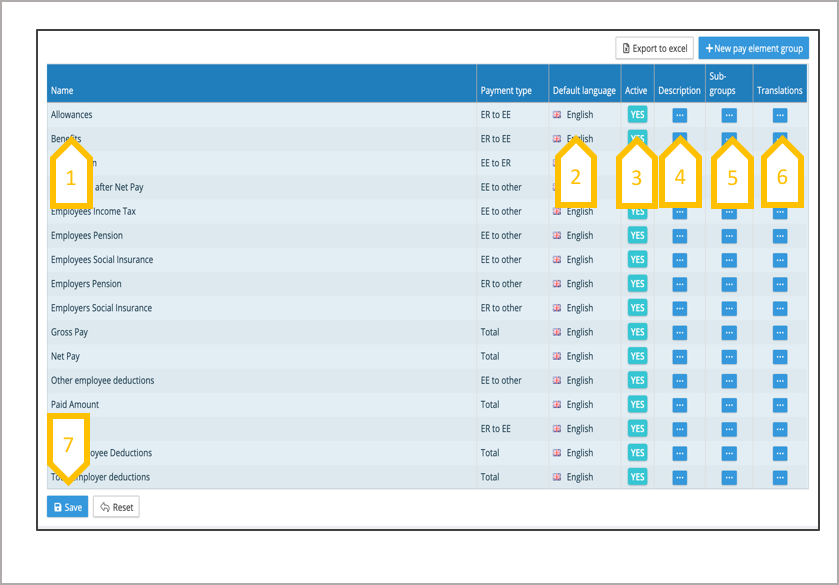Open Translations for Employers Social Insurance
The image size is (839, 585).
pyautogui.click(x=779, y=308)
